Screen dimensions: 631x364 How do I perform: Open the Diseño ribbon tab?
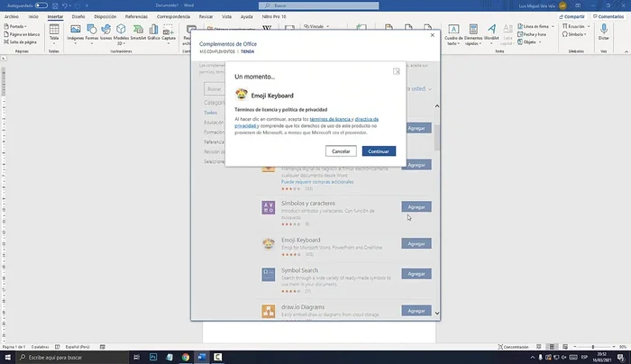[x=79, y=16]
